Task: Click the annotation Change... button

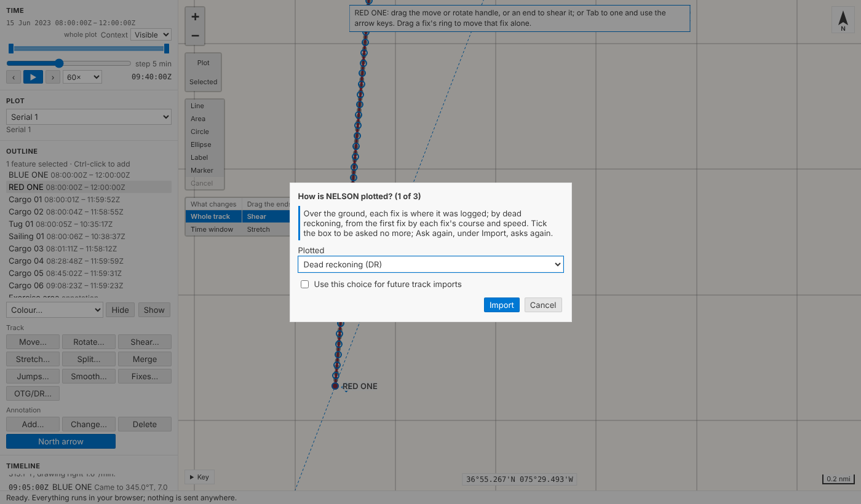Action: 89,424
